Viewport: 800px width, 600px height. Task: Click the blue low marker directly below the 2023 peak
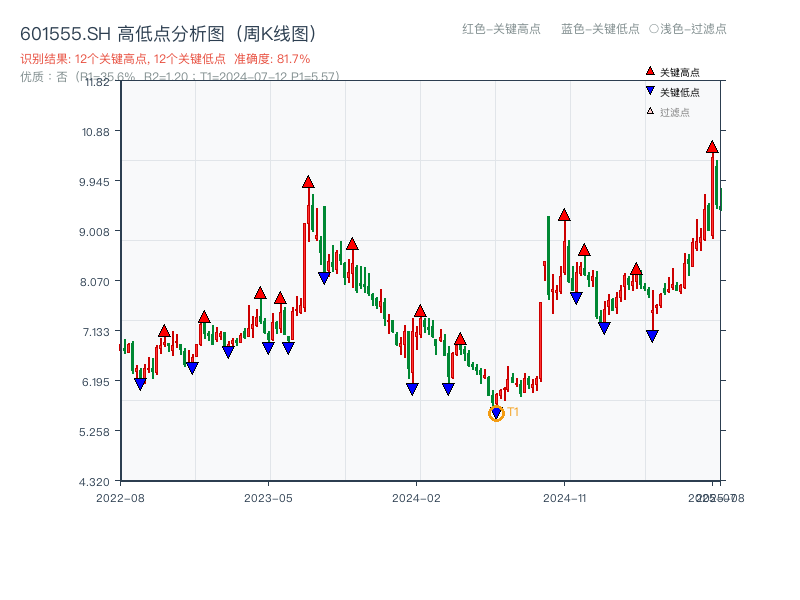coord(324,279)
